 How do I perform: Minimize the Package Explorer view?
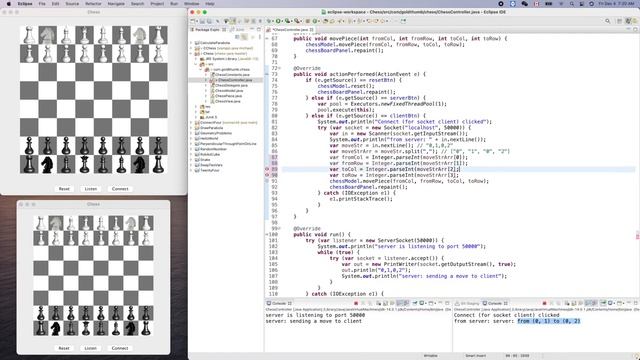pos(252,29)
